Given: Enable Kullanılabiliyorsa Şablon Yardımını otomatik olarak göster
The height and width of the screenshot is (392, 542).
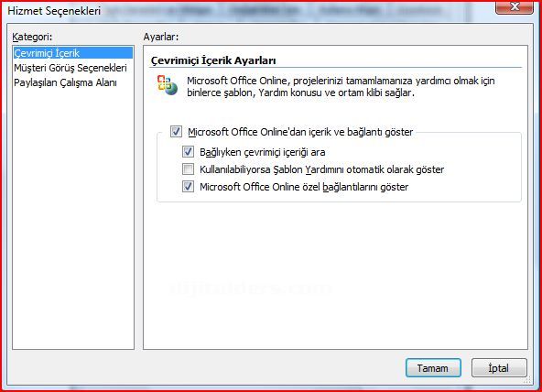Looking at the screenshot, I should 188,169.
